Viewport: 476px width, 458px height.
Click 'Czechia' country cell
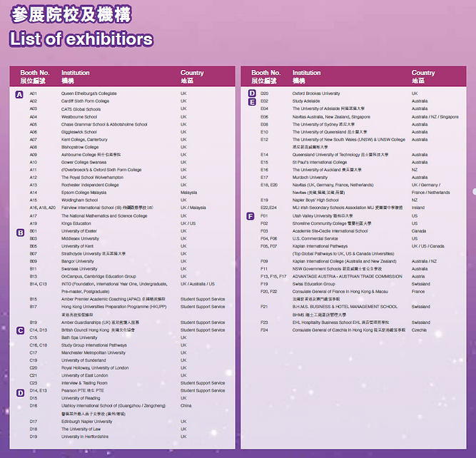click(x=419, y=330)
